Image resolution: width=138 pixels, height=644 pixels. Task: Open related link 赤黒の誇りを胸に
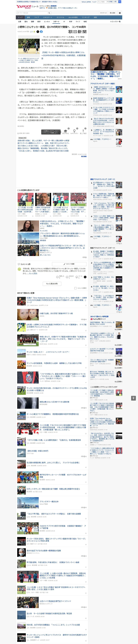click(43, 141)
